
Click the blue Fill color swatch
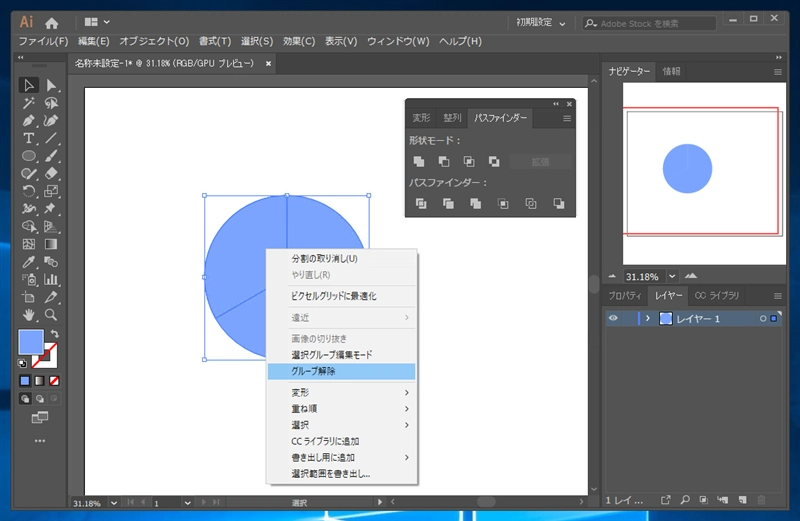point(31,341)
